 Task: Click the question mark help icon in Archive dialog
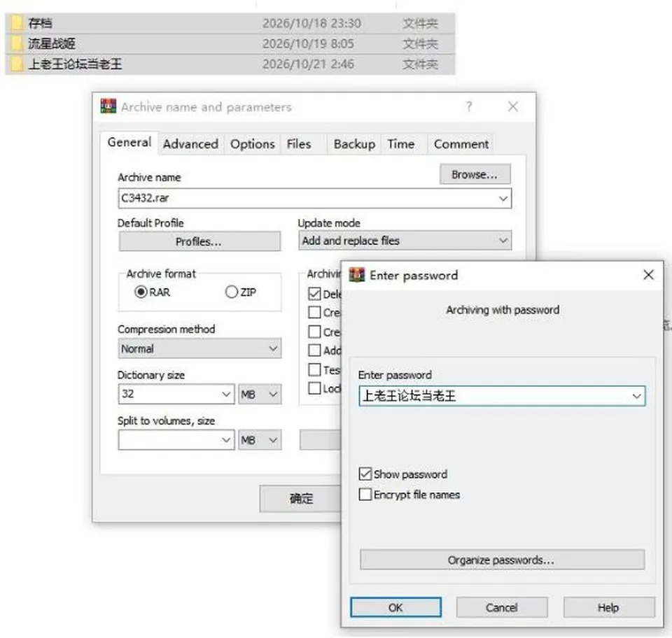pos(469,106)
